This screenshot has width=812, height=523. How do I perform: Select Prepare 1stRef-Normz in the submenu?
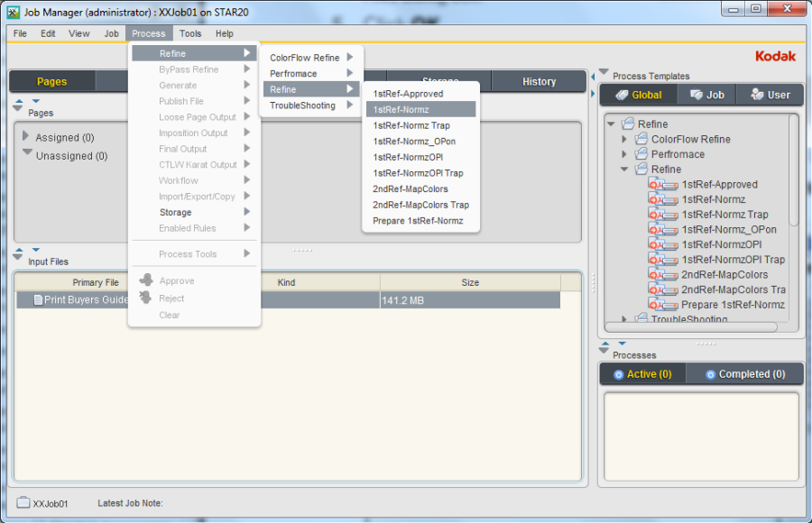(420, 221)
